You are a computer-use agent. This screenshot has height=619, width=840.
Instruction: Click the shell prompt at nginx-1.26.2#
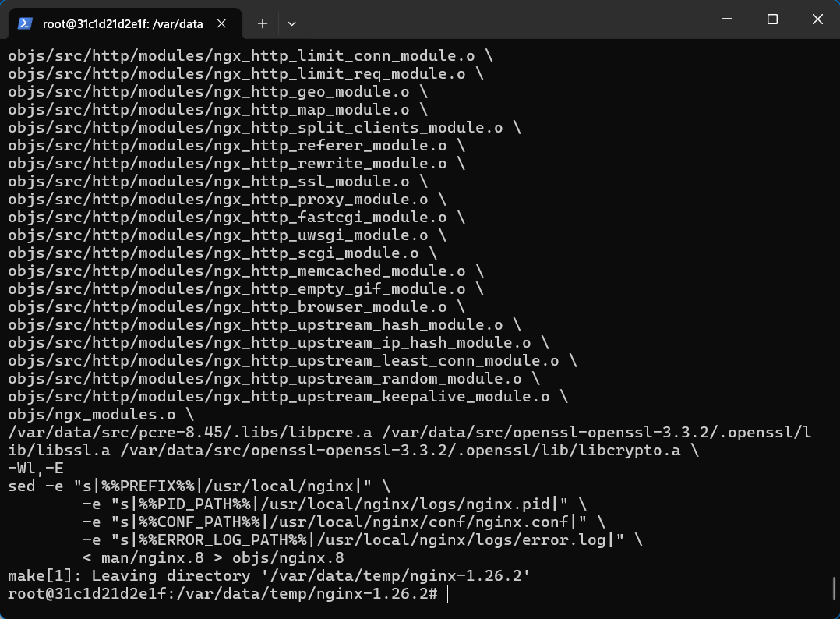[x=222, y=594]
